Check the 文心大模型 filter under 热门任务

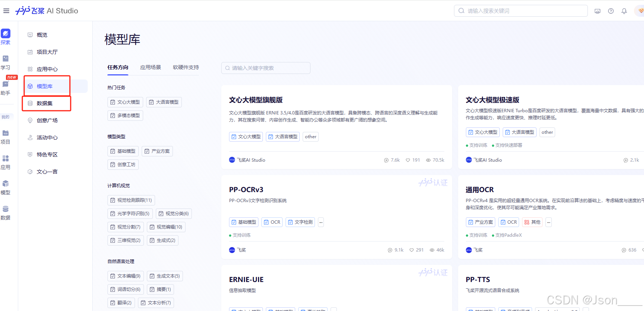tap(125, 102)
